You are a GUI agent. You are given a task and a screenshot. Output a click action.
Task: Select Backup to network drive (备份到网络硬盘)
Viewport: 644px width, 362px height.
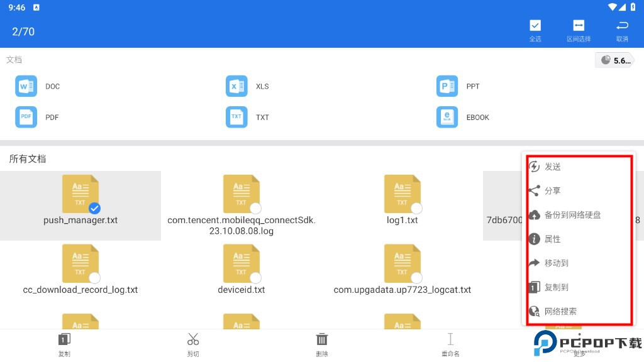tap(572, 215)
